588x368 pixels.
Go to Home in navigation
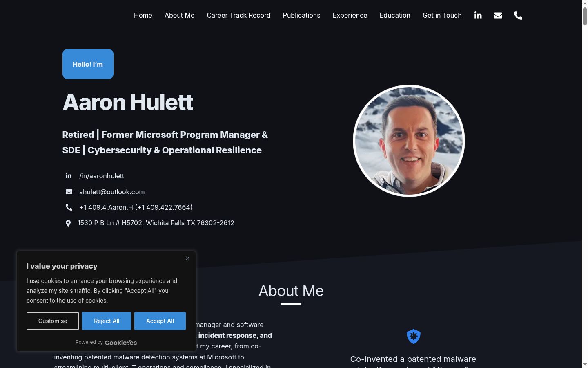click(143, 15)
